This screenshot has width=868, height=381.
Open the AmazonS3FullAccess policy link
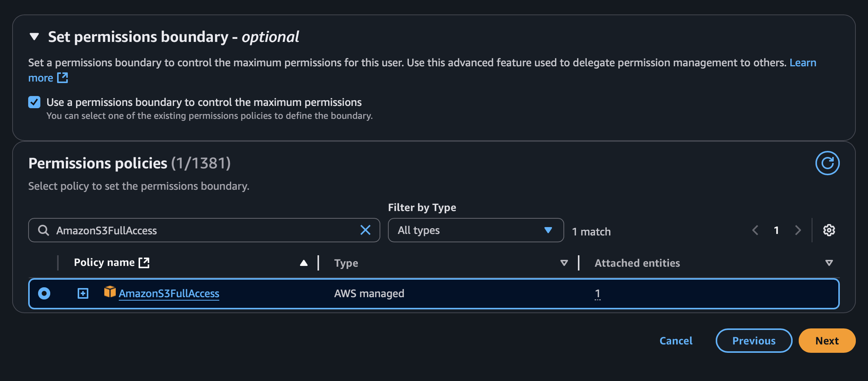click(x=169, y=293)
